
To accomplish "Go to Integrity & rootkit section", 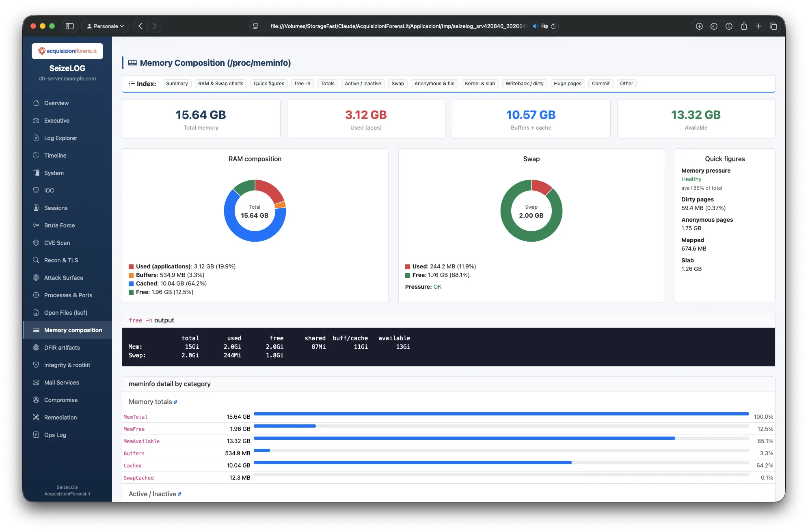I will click(x=67, y=365).
